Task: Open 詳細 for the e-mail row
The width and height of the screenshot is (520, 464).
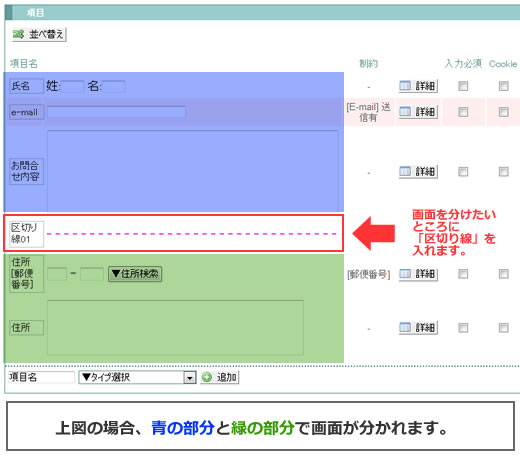Action: 418,112
